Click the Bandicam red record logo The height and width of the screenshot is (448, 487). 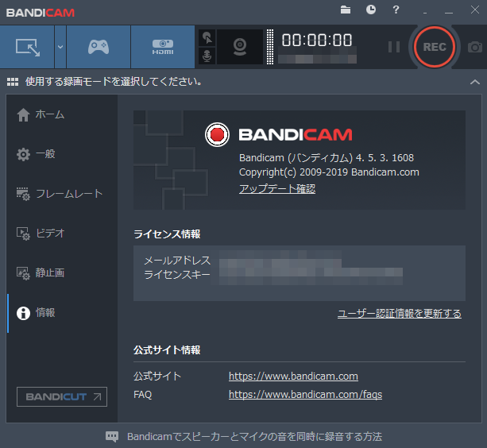point(217,134)
